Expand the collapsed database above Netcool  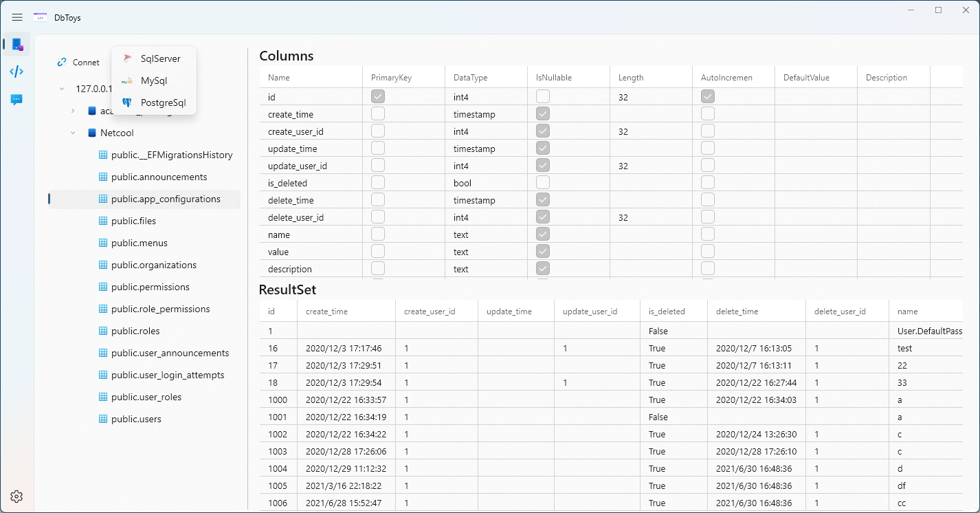[x=73, y=111]
